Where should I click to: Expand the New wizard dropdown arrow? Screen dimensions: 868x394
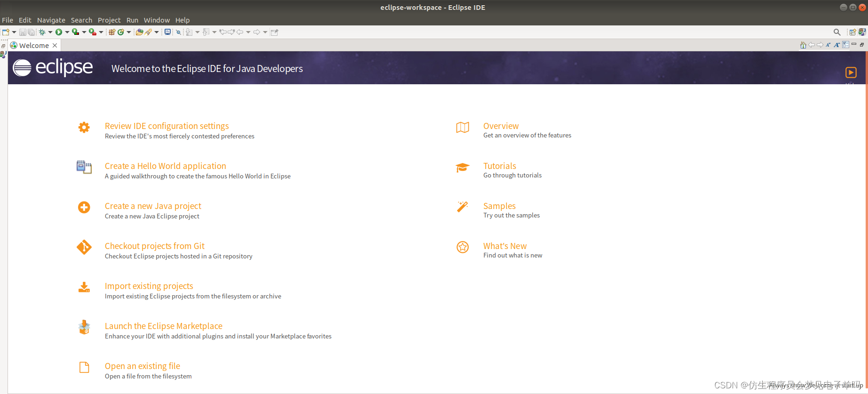14,32
